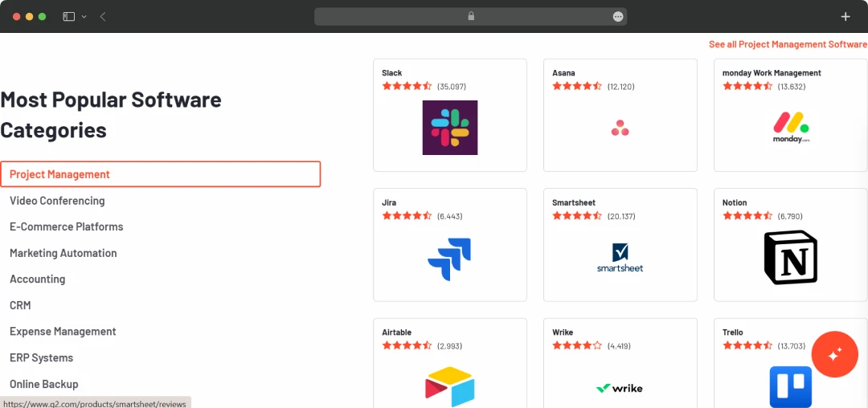Viewport: 868px width, 408px height.
Task: Open the Slack logo image
Action: (449, 127)
